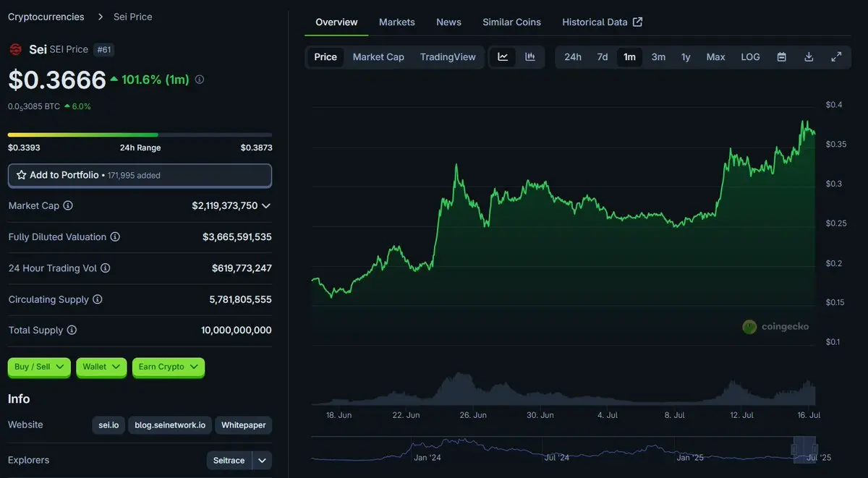Click Add to Portfolio button
Image resolution: width=868 pixels, height=478 pixels.
[x=140, y=175]
